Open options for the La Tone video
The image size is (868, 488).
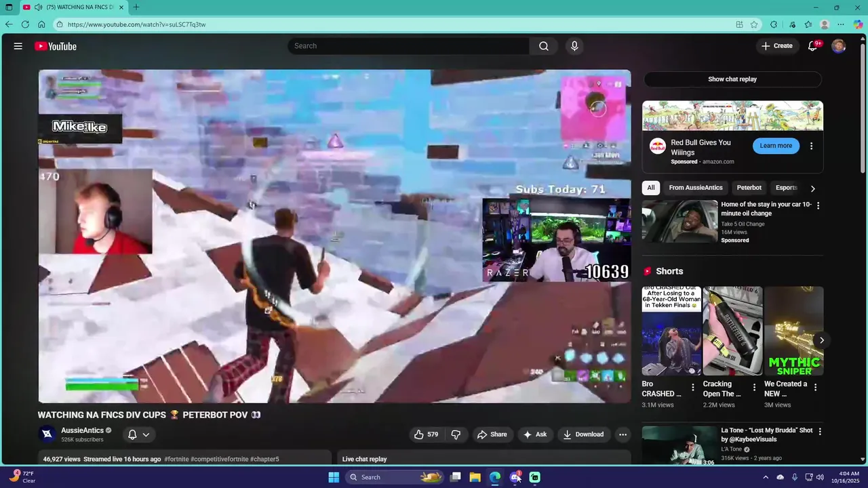tap(820, 432)
